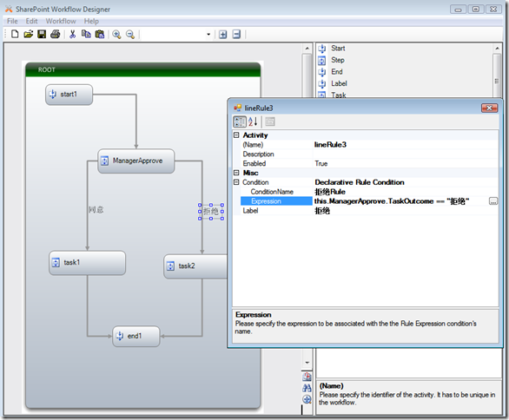Collapse the Activity category
The image size is (509, 420).
pyautogui.click(x=236, y=135)
